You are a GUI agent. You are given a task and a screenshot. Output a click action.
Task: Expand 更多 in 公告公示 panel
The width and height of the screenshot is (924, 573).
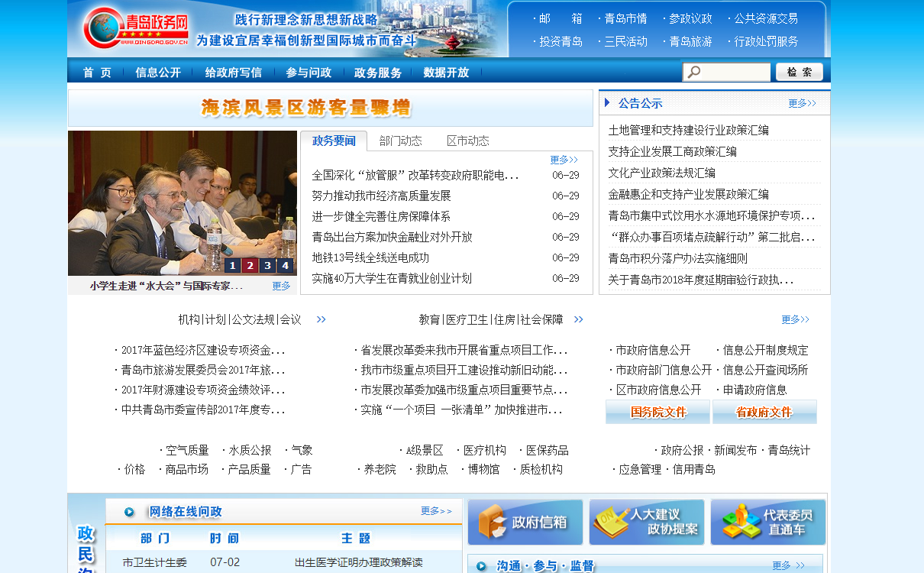click(802, 103)
